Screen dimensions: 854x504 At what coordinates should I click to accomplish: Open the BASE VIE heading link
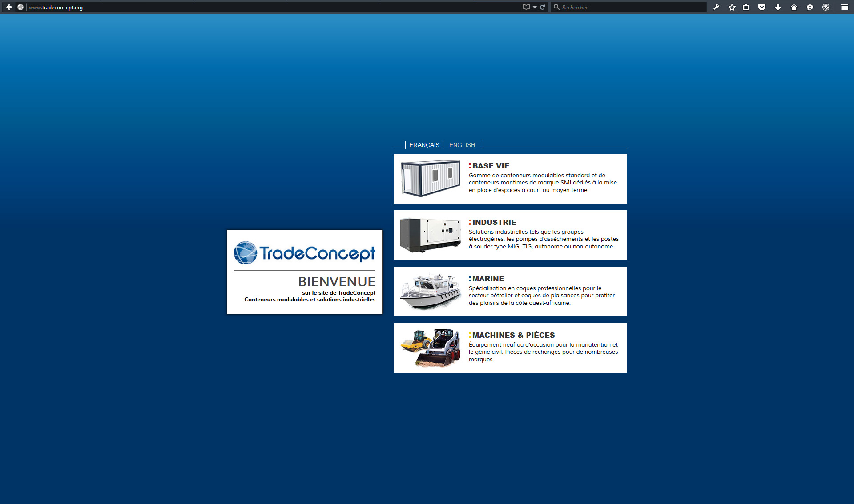491,166
